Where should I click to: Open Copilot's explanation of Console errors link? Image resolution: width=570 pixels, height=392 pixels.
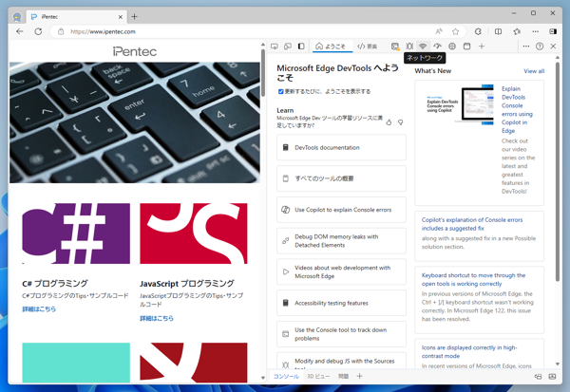472,224
